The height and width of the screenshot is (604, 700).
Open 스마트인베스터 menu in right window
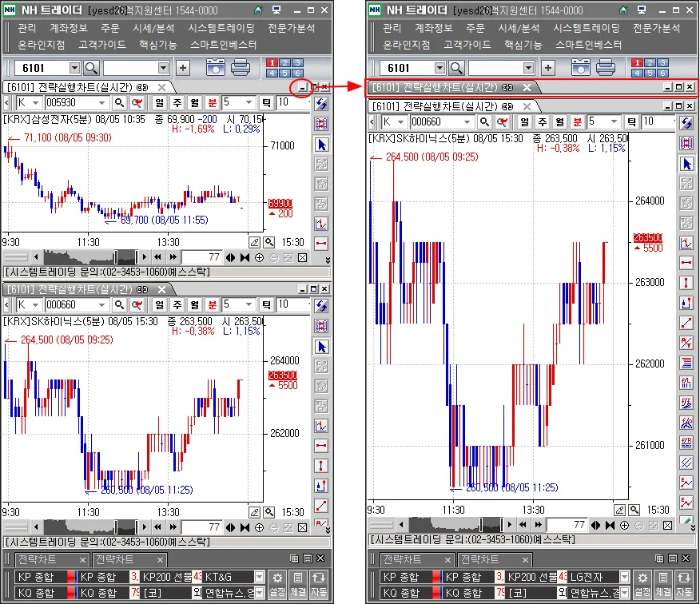(588, 45)
